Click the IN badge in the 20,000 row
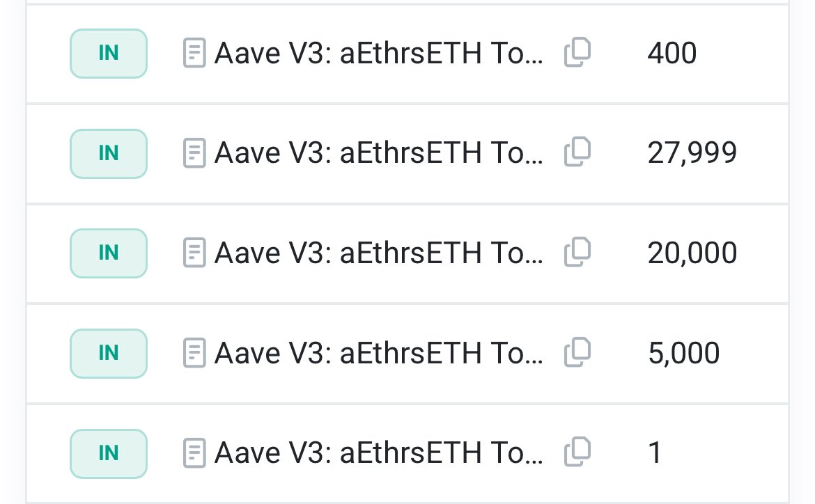 (109, 253)
